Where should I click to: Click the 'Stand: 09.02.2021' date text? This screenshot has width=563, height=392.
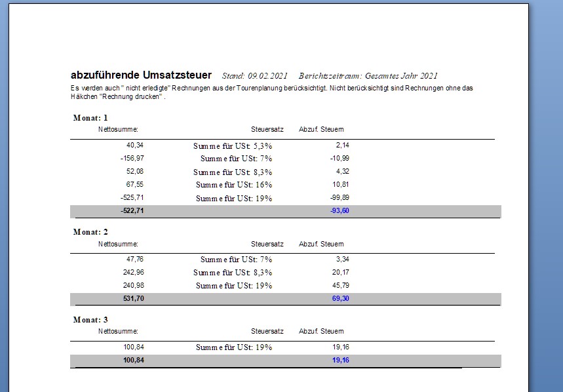(255, 76)
